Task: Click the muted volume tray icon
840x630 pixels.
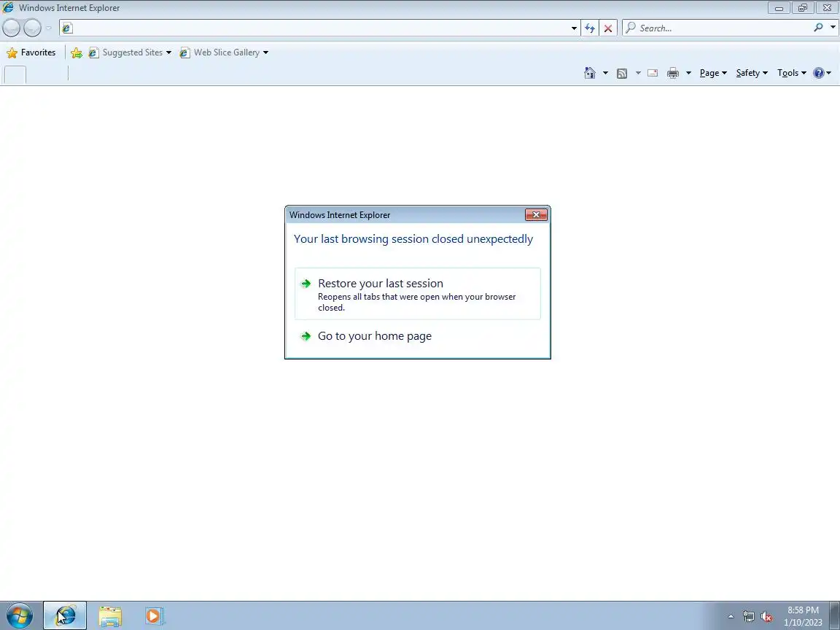Action: click(x=766, y=617)
